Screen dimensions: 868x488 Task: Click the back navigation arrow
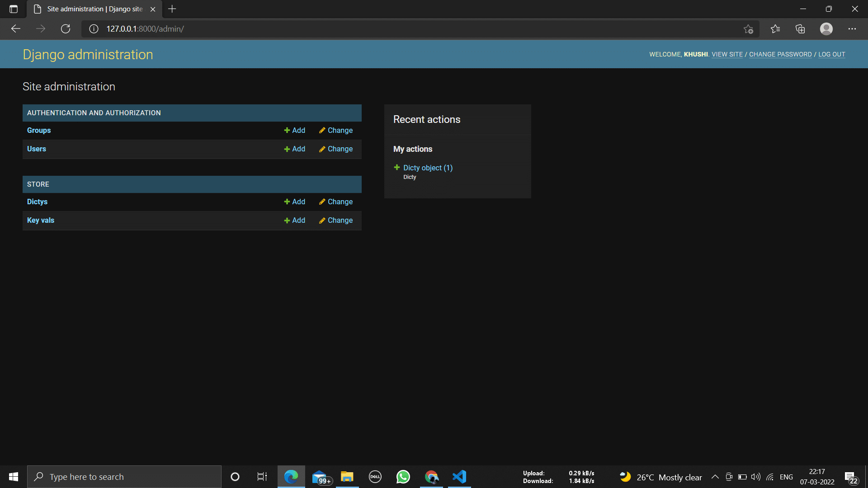pyautogui.click(x=16, y=29)
